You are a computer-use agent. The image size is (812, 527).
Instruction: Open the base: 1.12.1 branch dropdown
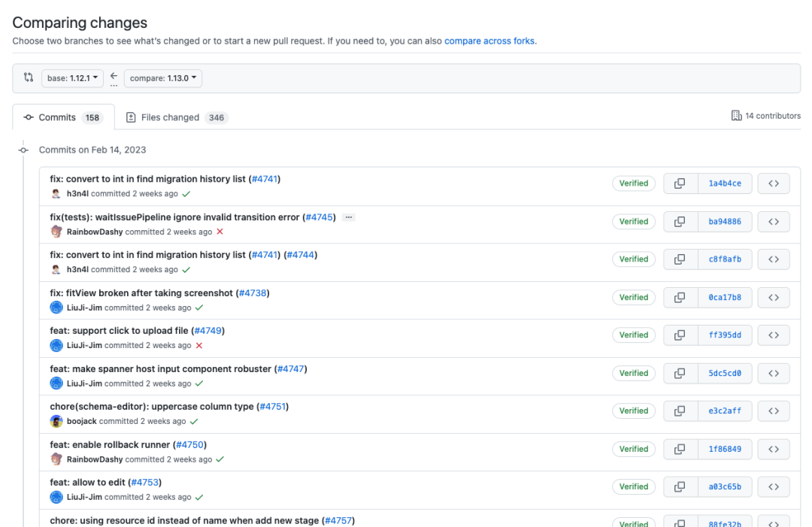tap(72, 78)
